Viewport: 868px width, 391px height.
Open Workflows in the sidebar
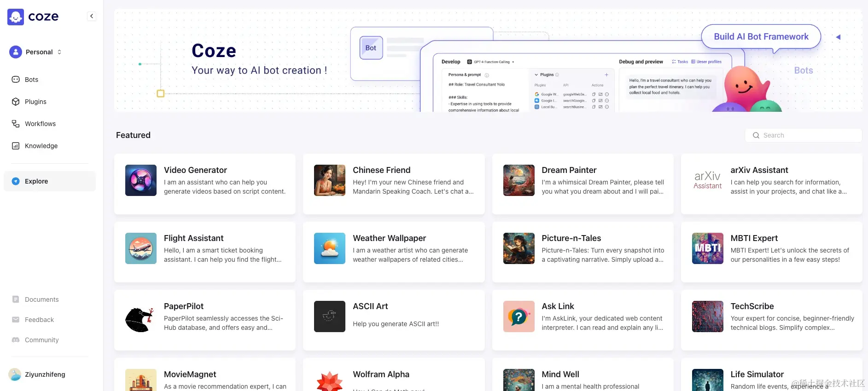coord(50,124)
